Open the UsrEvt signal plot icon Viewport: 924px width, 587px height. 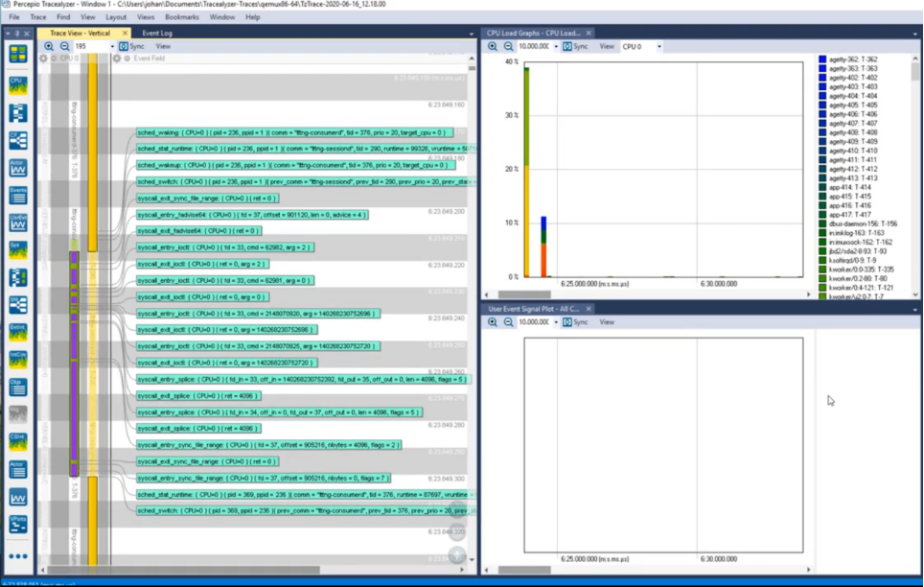pyautogui.click(x=17, y=223)
